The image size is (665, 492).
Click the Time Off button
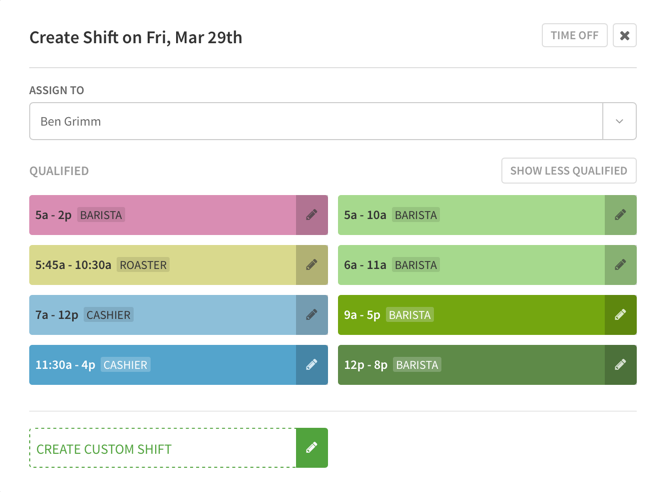(575, 35)
